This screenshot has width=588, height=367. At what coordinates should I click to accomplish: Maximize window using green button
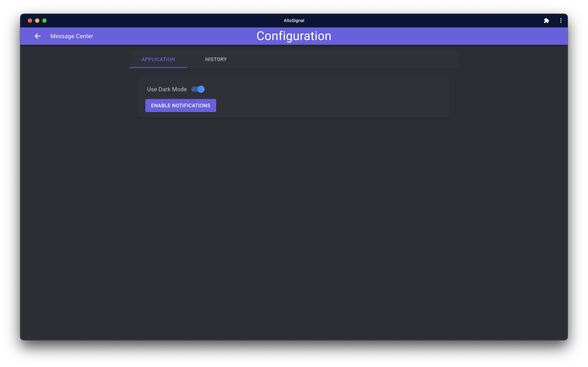pyautogui.click(x=44, y=21)
